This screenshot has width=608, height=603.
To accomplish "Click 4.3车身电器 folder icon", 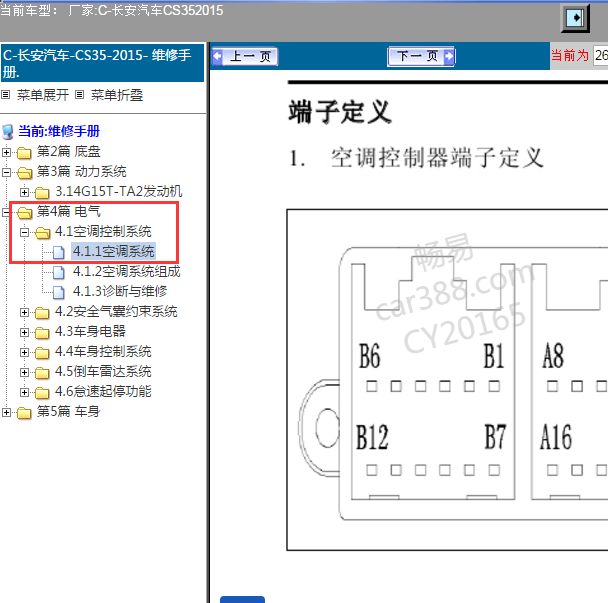I will point(42,333).
